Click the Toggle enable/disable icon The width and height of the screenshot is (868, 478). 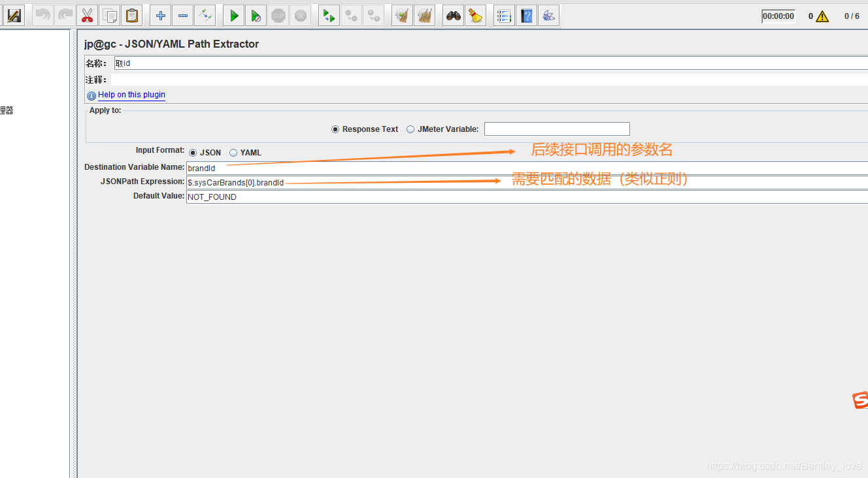click(x=205, y=16)
